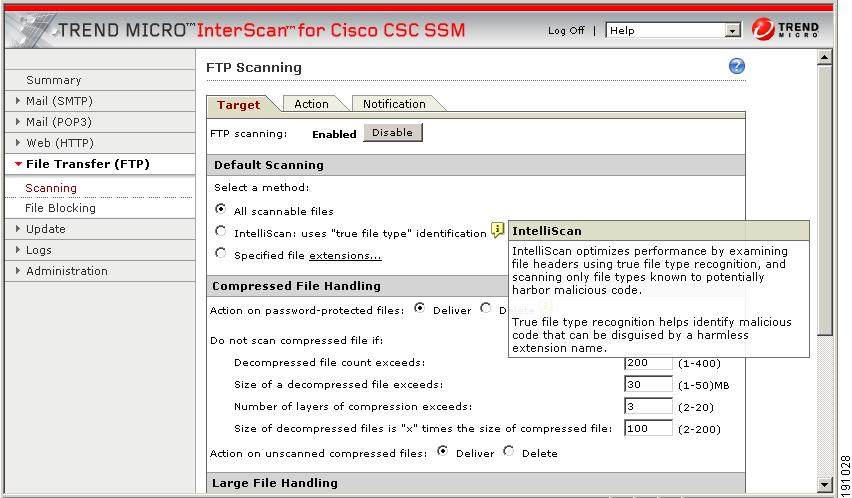Click the decompressed file size field

pyautogui.click(x=648, y=384)
